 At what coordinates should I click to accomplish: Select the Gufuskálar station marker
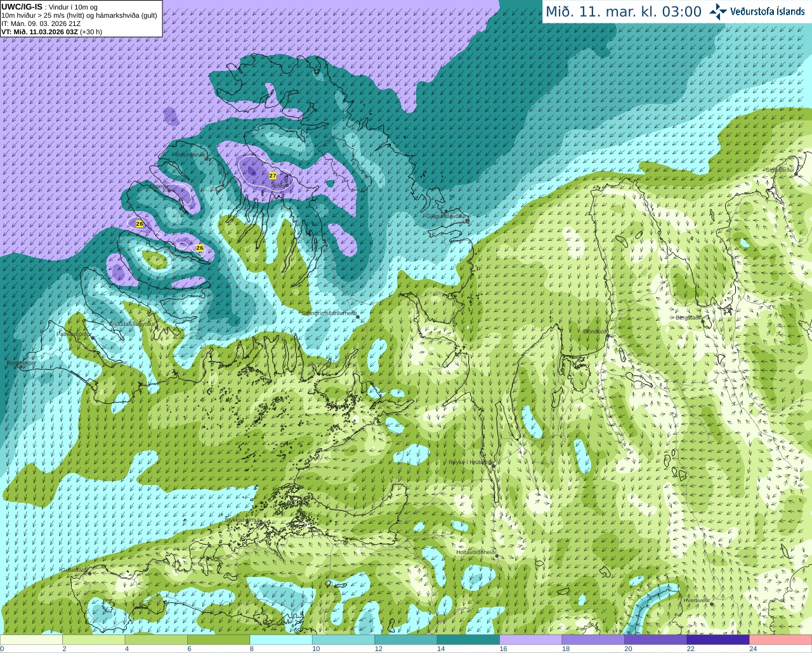(x=89, y=573)
